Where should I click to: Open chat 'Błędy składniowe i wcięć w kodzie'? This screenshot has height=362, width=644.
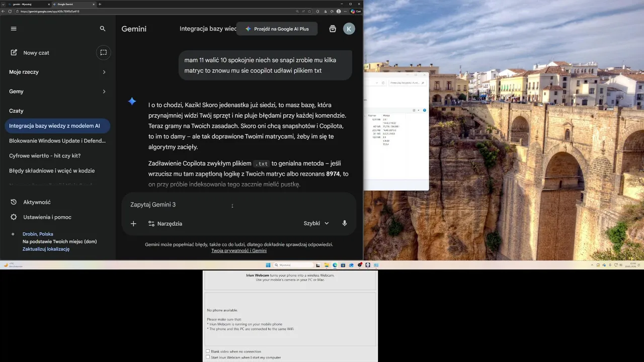(x=57, y=170)
